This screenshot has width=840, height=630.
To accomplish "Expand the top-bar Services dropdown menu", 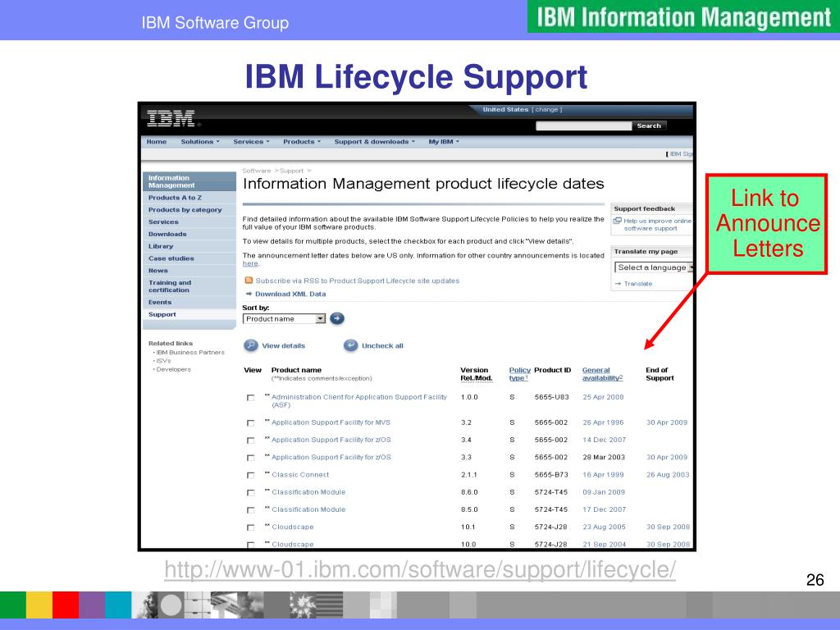I will click(x=251, y=142).
